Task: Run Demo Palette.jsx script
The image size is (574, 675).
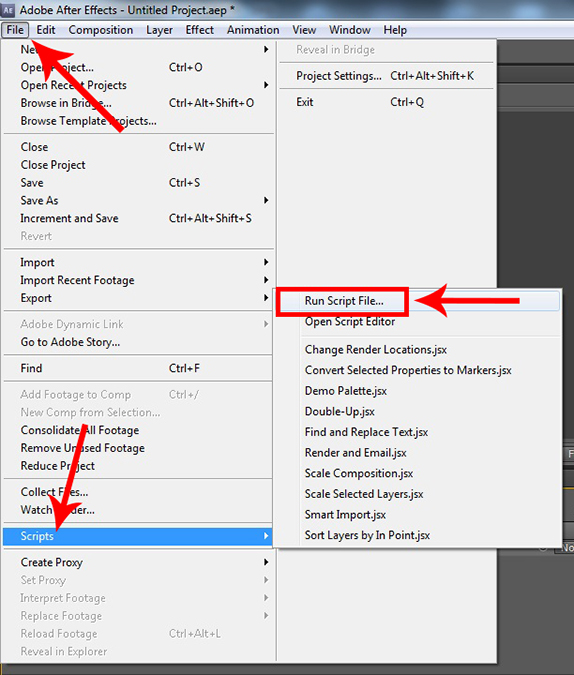Action: pos(417,391)
